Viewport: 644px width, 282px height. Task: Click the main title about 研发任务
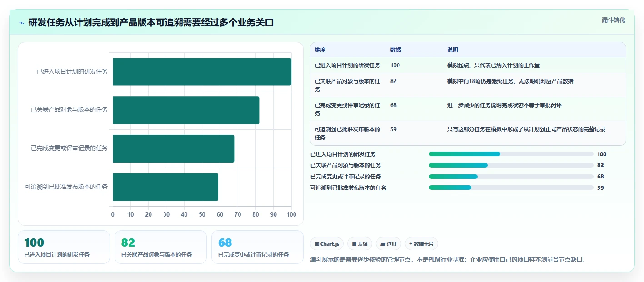coord(151,23)
